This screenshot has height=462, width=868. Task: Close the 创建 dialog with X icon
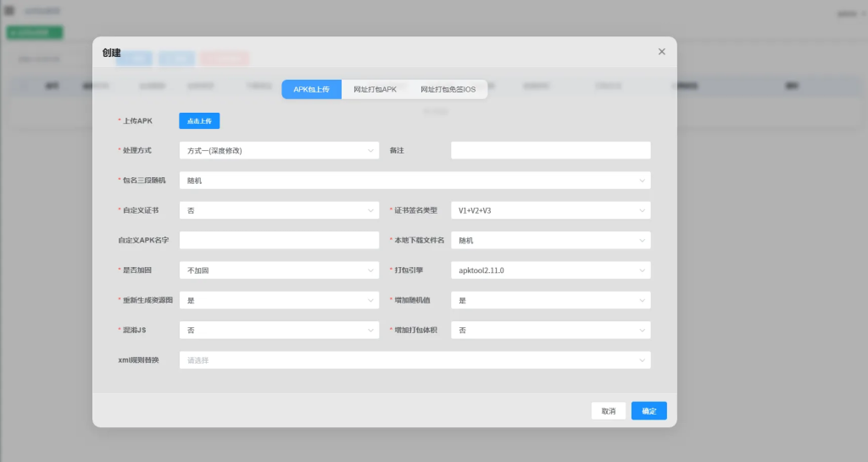662,52
